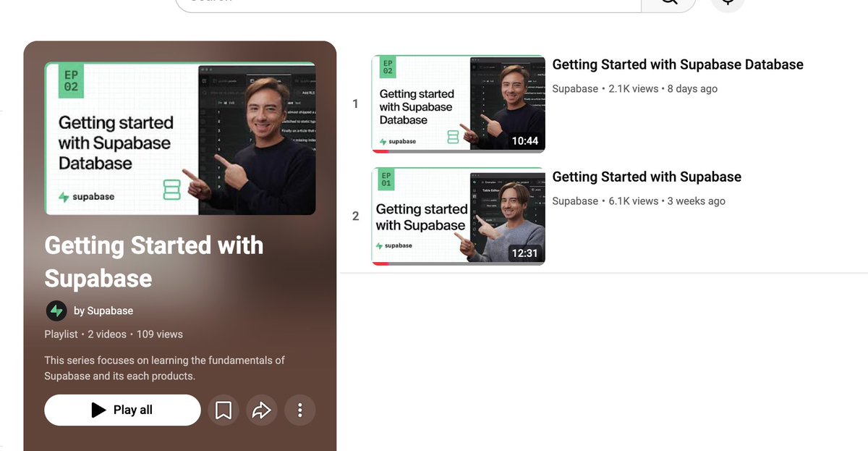Screen dimensions: 868x451
Task: Click the Supabase channel avatar icon
Action: [56, 311]
